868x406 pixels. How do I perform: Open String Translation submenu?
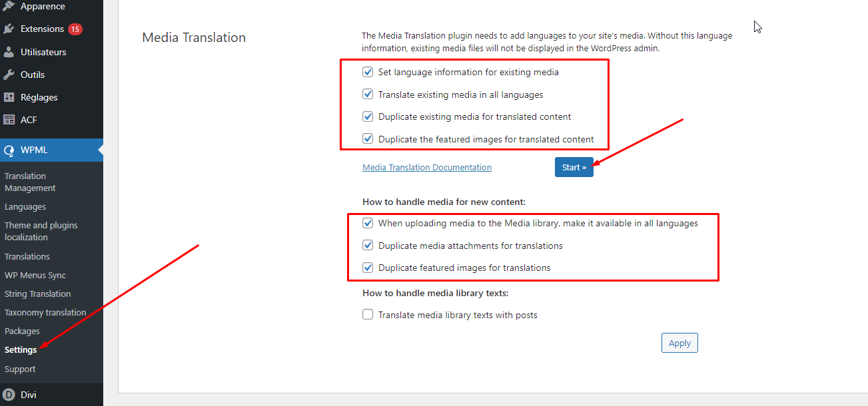37,294
